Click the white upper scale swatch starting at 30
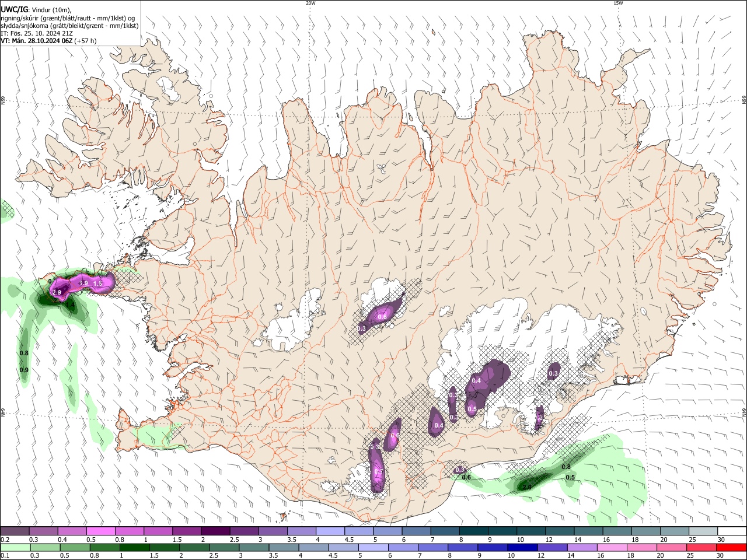The width and height of the screenshot is (747, 560). coord(731,531)
